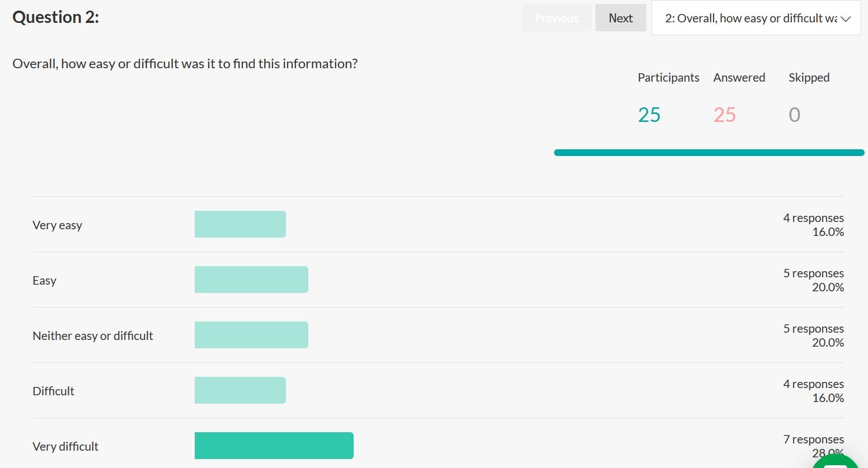Click the Participants count 25
The image size is (868, 468).
pos(649,115)
